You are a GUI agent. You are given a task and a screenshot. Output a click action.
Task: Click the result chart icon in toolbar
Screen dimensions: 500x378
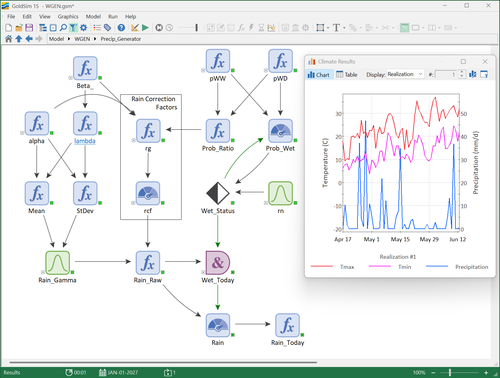click(271, 28)
